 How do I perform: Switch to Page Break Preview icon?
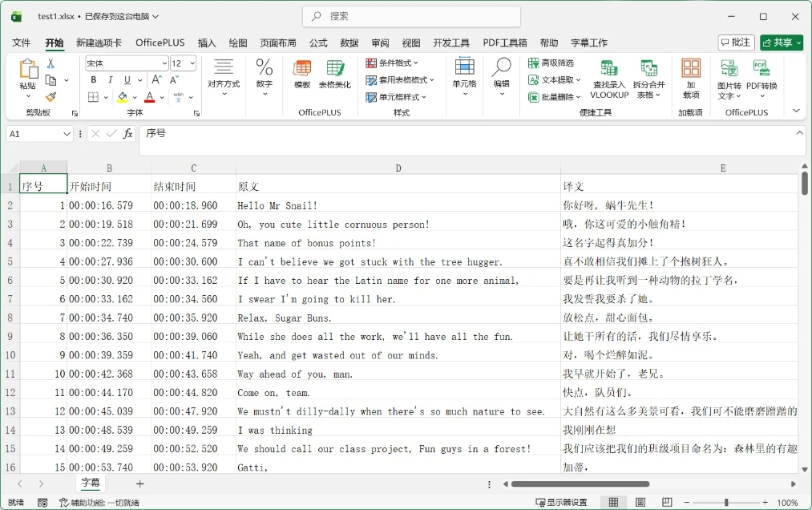pos(667,502)
